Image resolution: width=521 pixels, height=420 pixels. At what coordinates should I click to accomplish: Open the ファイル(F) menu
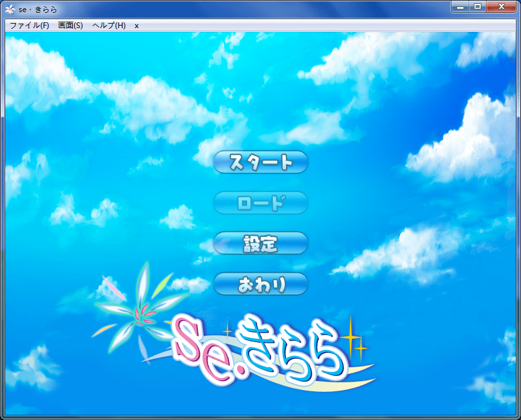(29, 26)
